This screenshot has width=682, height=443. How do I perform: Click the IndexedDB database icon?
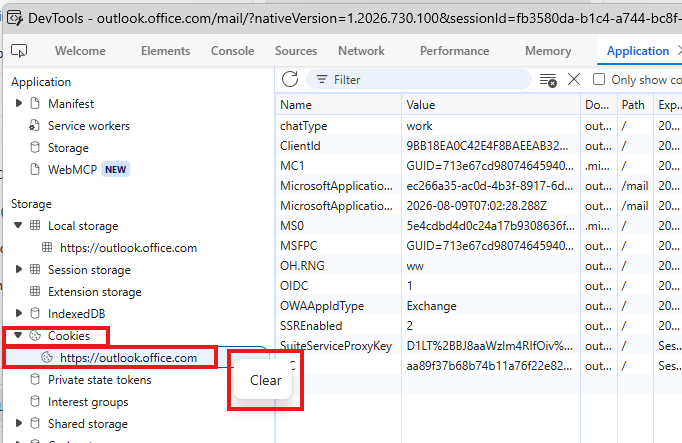(x=35, y=313)
